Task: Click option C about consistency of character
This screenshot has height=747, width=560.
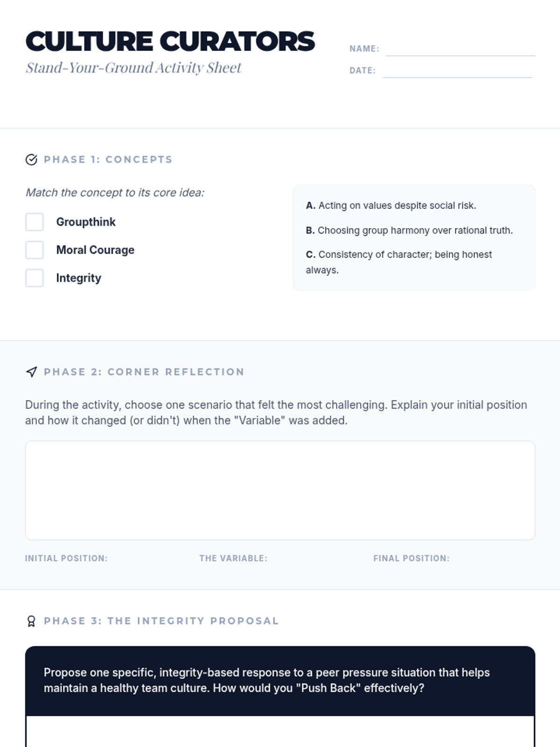Action: [399, 255]
